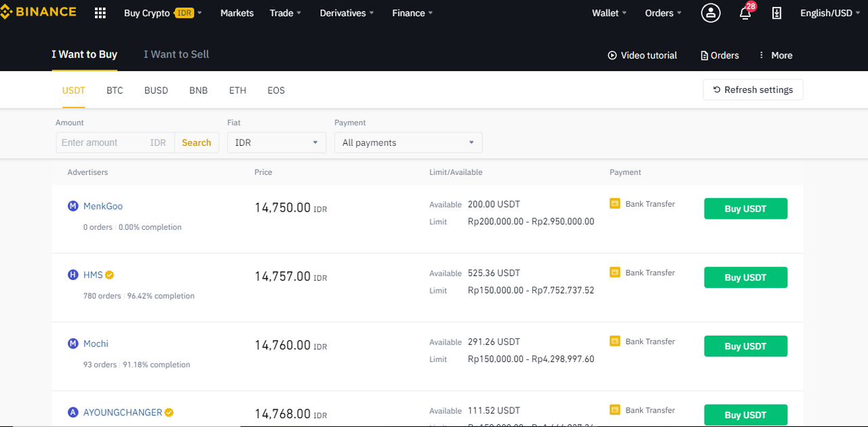The height and width of the screenshot is (427, 868).
Task: Switch to I Want to Buy tab
Action: pyautogui.click(x=84, y=54)
